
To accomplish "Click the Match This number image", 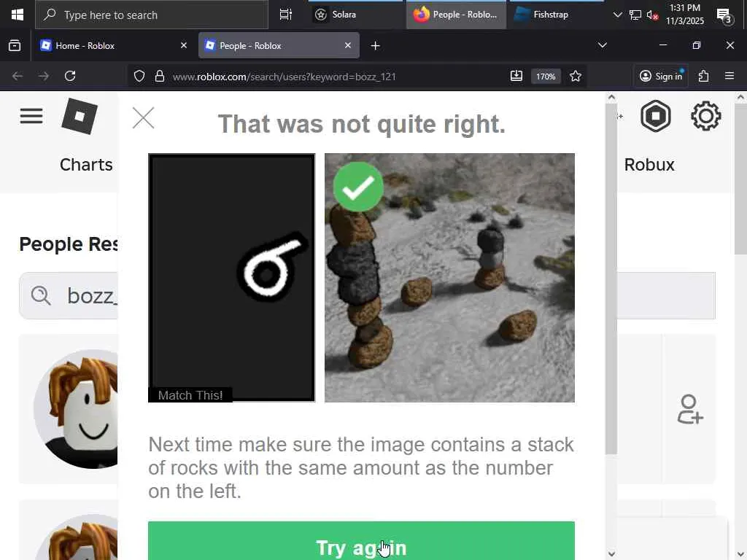I will (x=231, y=278).
